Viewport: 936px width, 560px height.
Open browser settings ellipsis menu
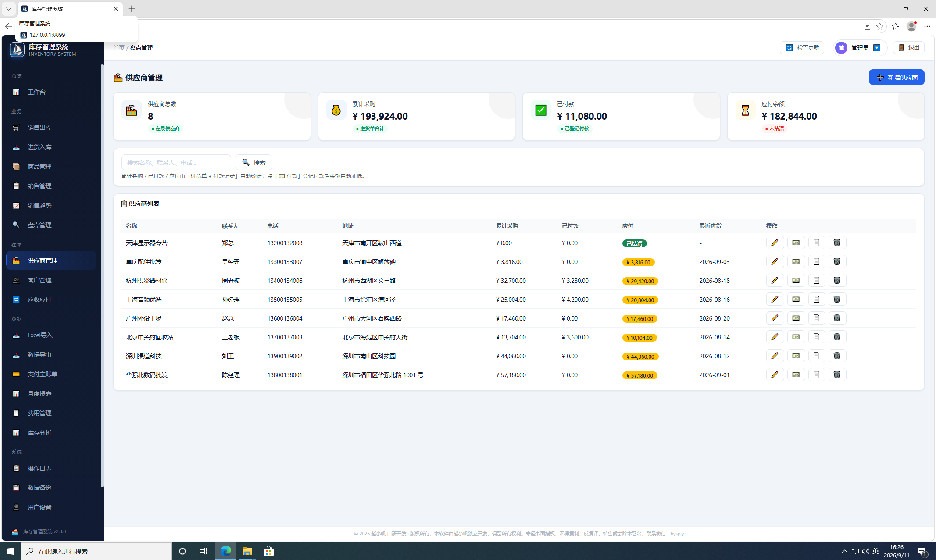point(927,26)
